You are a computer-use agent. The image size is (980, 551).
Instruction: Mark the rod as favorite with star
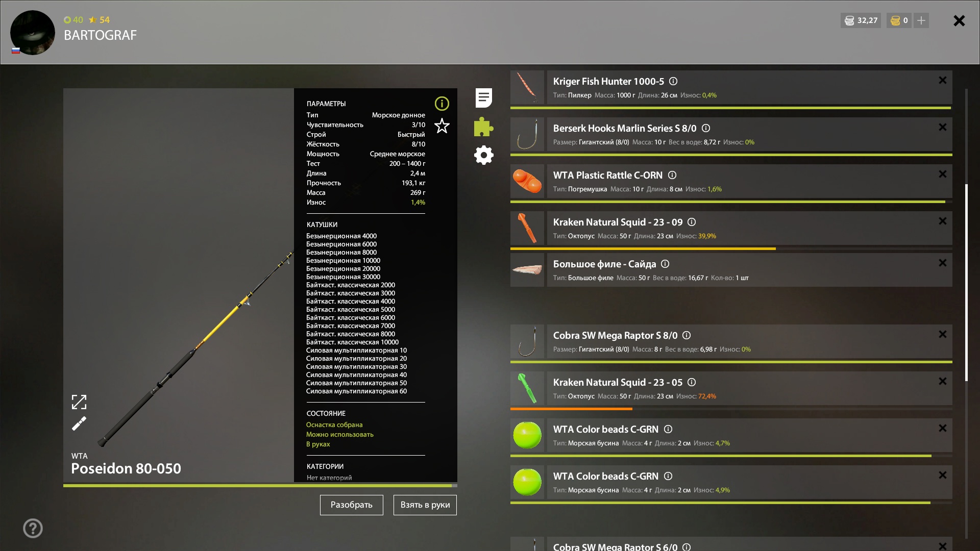(442, 126)
